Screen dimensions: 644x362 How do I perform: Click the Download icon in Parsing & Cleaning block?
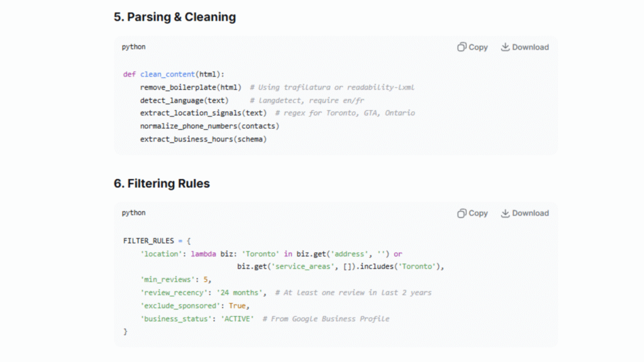click(x=505, y=47)
